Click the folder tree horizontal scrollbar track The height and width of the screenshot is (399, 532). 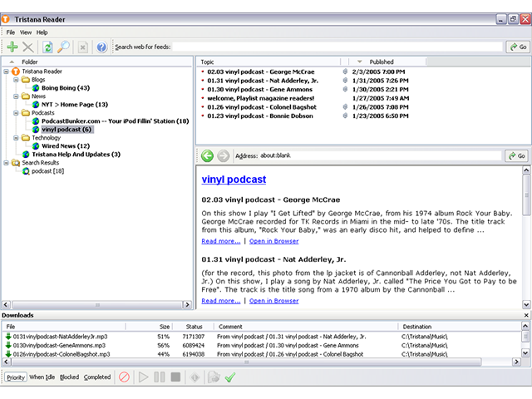click(97, 305)
